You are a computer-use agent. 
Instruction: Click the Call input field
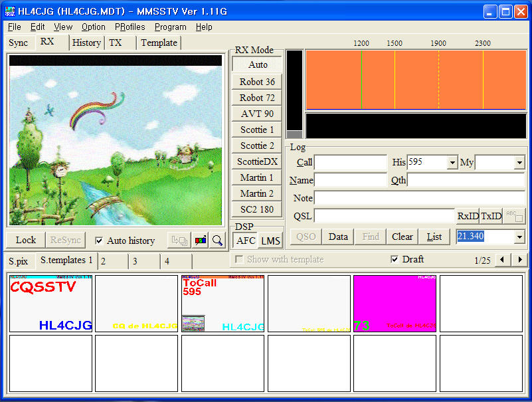[350, 163]
